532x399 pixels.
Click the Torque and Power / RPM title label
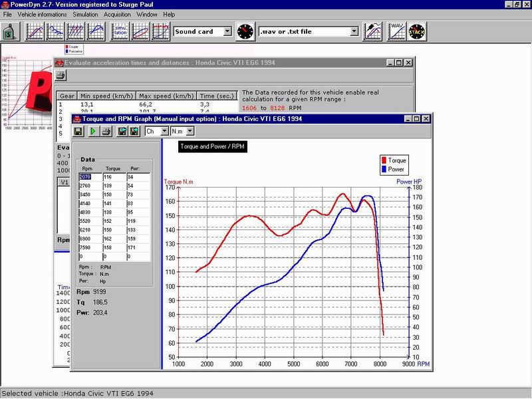(213, 147)
